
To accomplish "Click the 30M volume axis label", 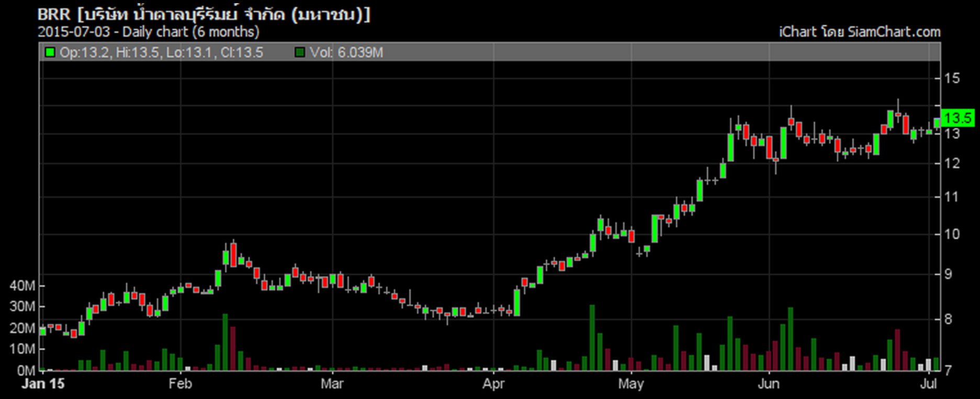I will 22,307.
